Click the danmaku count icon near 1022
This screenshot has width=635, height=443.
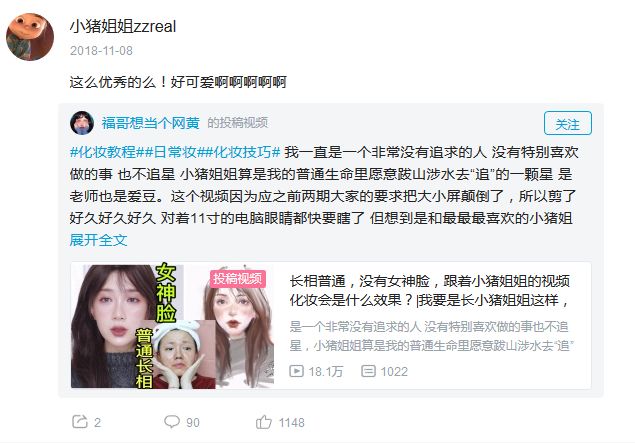[368, 371]
